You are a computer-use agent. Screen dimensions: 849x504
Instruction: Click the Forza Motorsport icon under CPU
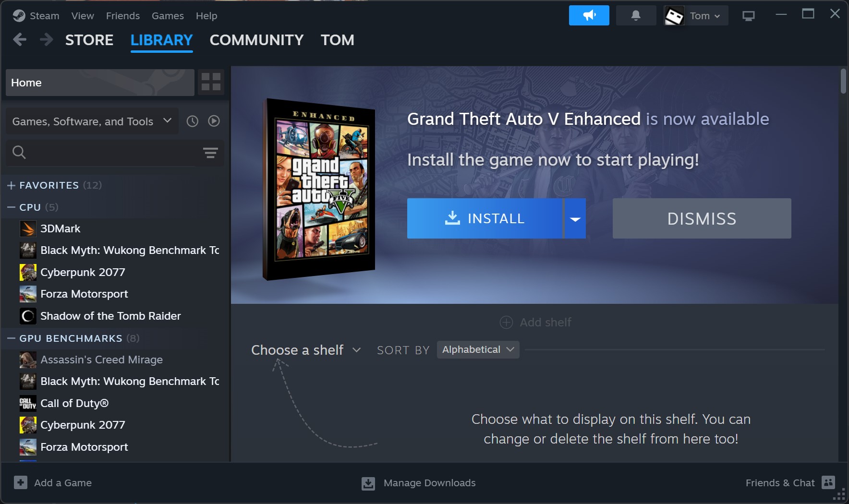coord(28,294)
